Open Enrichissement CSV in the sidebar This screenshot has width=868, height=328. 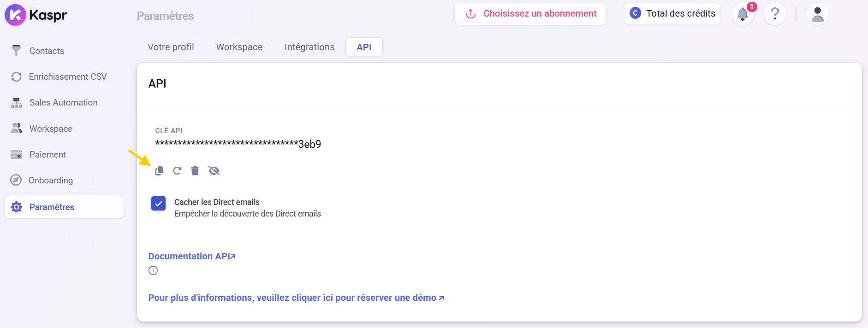67,76
